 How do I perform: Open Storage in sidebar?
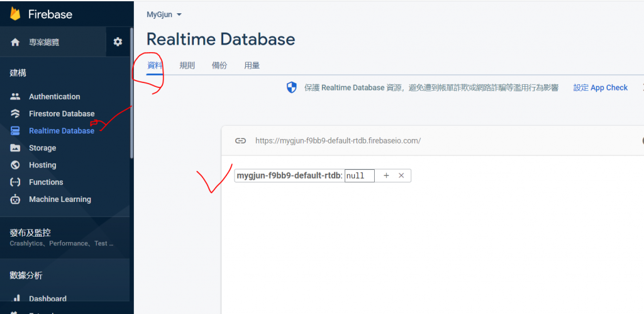click(x=42, y=148)
